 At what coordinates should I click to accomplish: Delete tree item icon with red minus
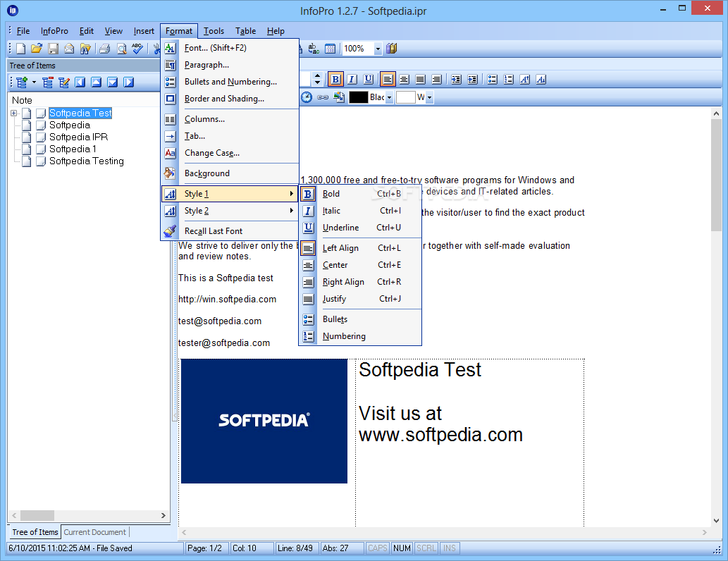point(48,82)
